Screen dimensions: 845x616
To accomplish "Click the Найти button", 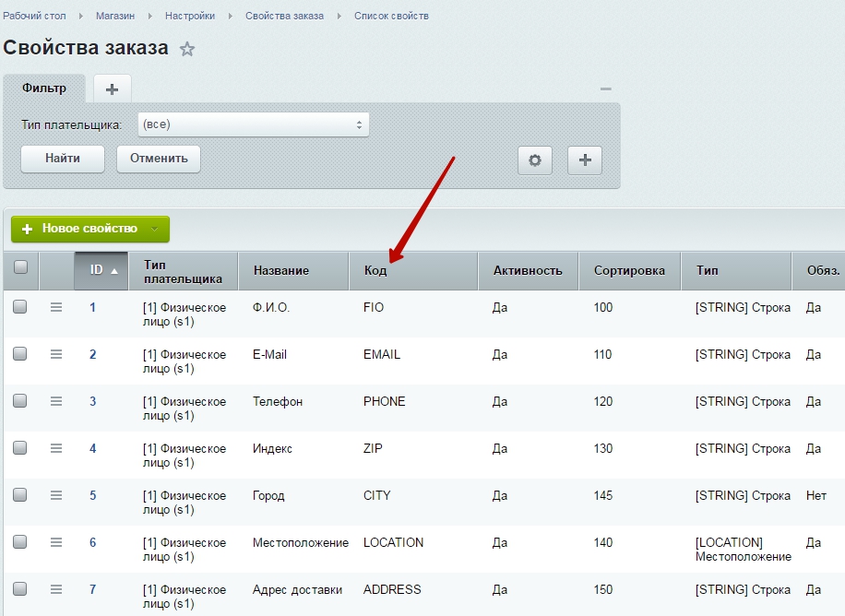I will tap(63, 158).
